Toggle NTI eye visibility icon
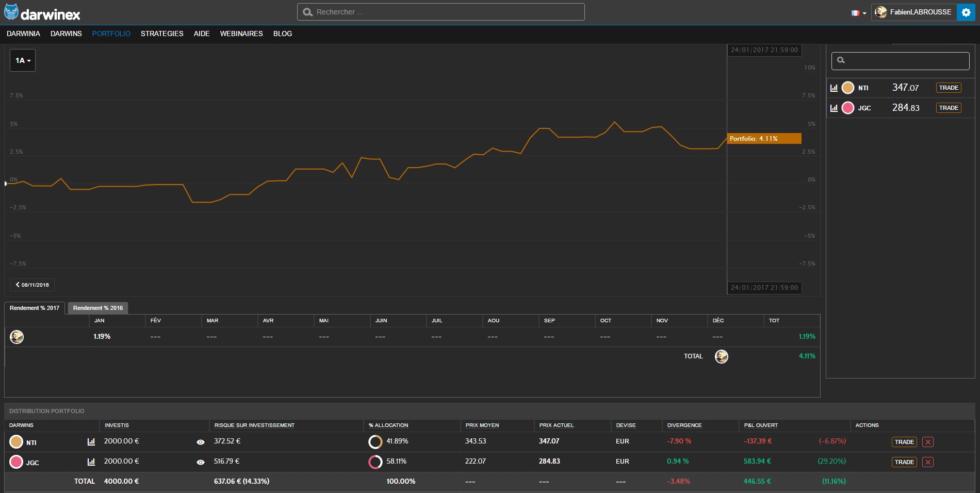Viewport: 980px width, 493px height. (x=201, y=442)
